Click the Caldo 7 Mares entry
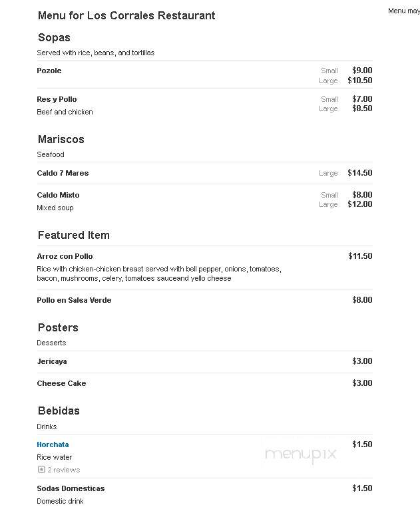Viewport: 420px width, 509px height. click(x=63, y=173)
